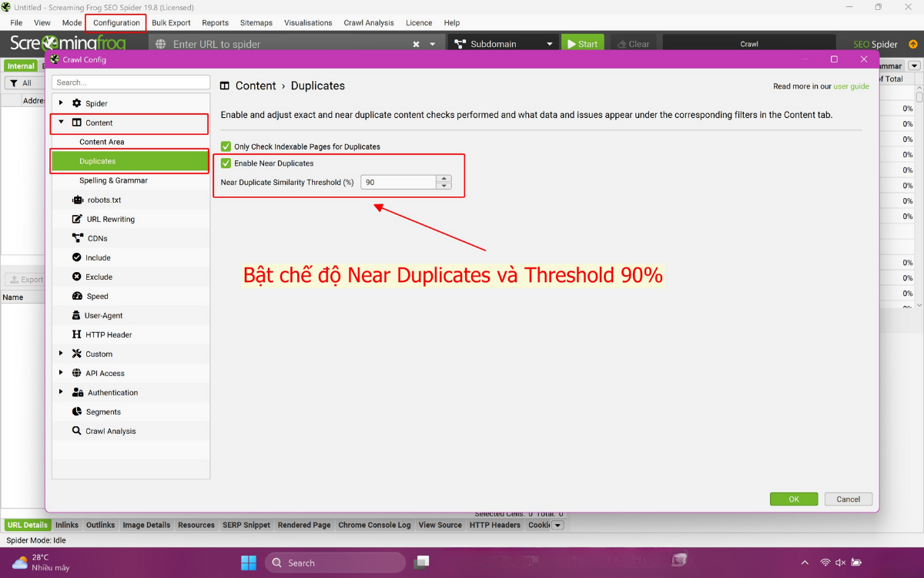Collapse the Content tree section
Screen dimensions: 924x578
coord(61,123)
